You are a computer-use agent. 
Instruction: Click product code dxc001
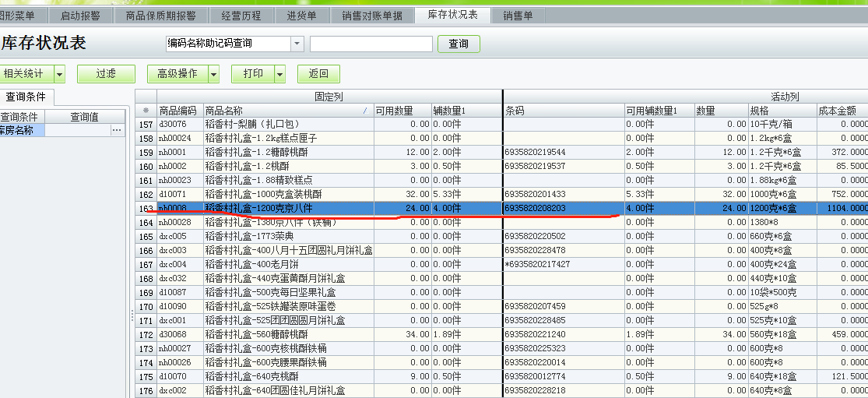173,321
